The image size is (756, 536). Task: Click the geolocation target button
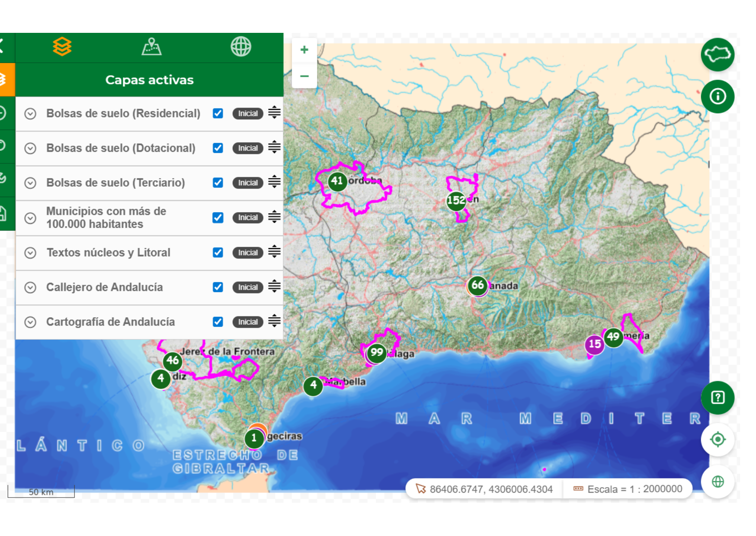pyautogui.click(x=717, y=440)
